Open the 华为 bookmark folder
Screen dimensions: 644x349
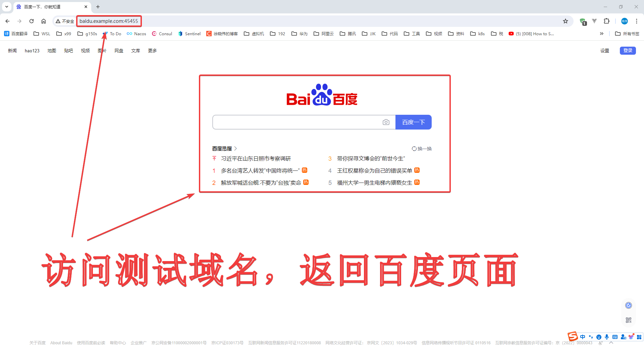(x=300, y=34)
